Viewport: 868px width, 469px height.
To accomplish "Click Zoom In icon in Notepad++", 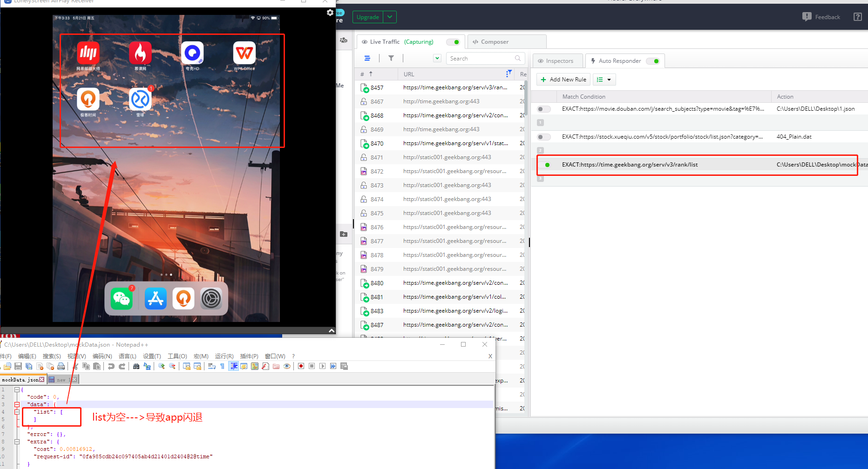I will point(162,366).
